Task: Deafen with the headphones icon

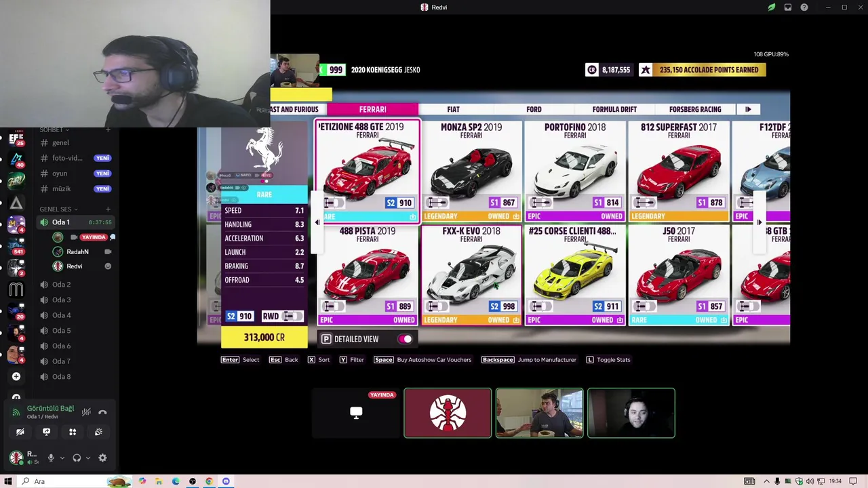Action: 77,457
